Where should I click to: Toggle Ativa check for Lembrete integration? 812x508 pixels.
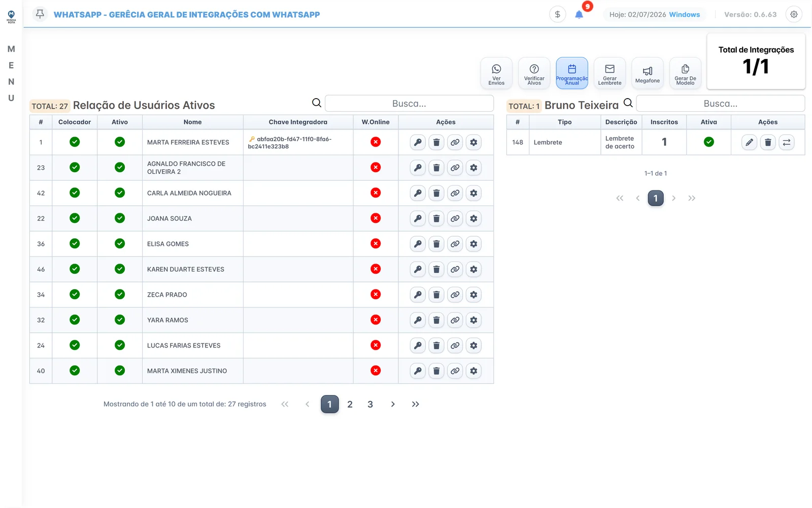tap(709, 142)
